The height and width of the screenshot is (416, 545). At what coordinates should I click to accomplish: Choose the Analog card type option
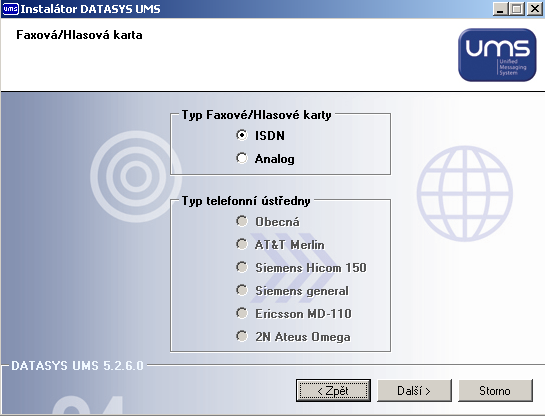[242, 158]
